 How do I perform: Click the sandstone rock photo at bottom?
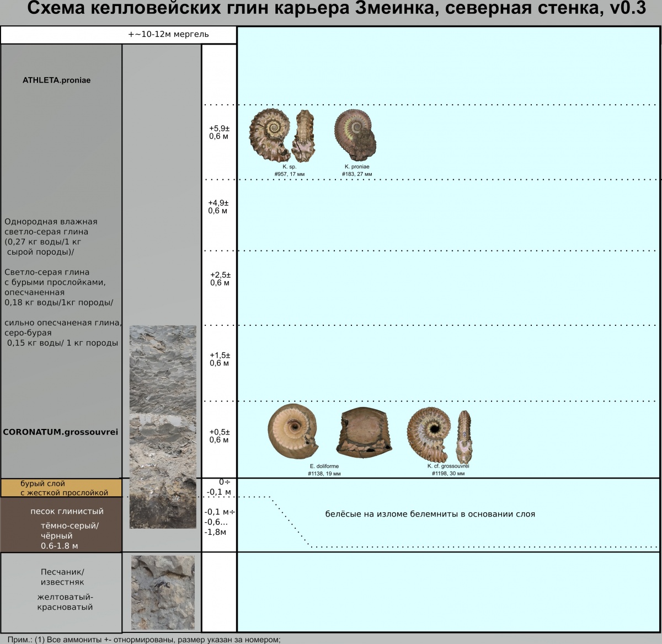[x=163, y=593]
